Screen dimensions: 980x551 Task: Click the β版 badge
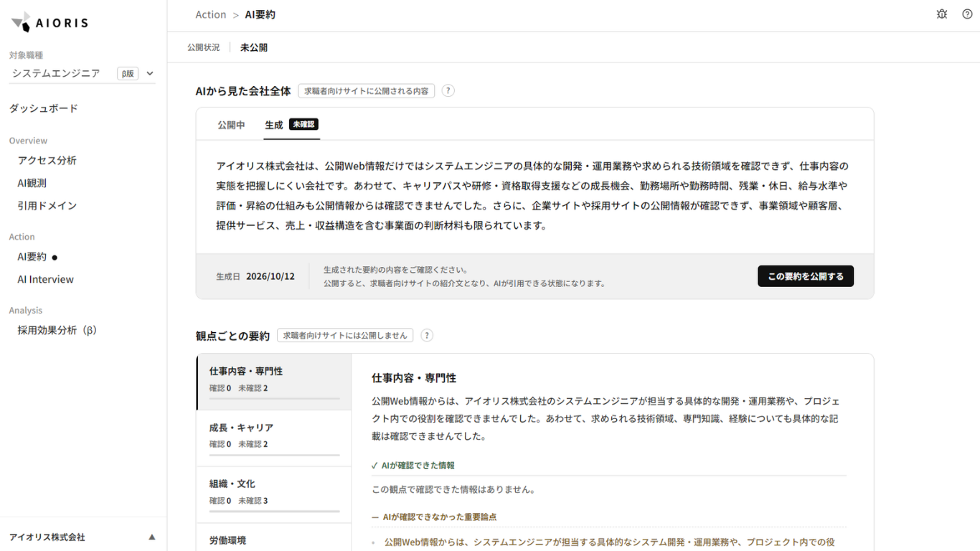point(128,73)
